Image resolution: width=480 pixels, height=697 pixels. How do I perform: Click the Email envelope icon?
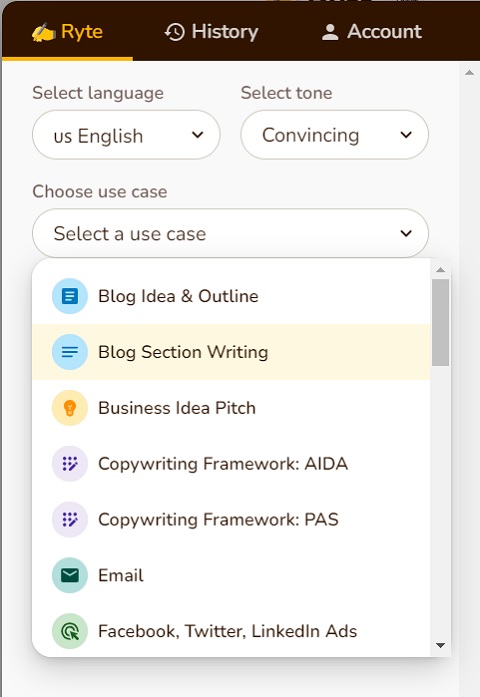pyautogui.click(x=70, y=575)
